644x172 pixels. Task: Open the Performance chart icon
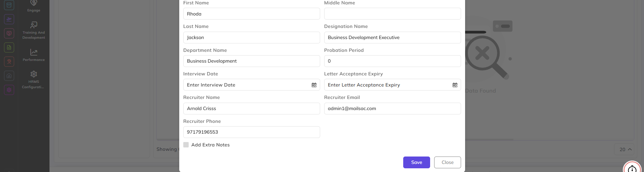[x=34, y=52]
